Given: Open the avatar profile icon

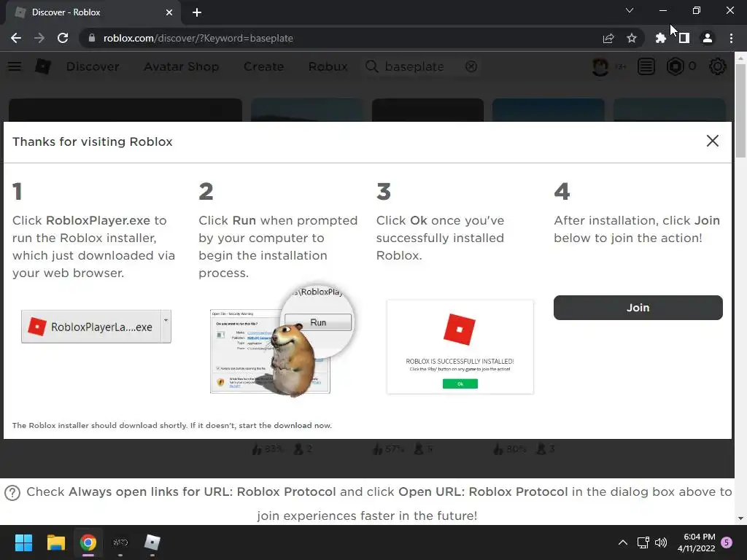Looking at the screenshot, I should click(600, 66).
